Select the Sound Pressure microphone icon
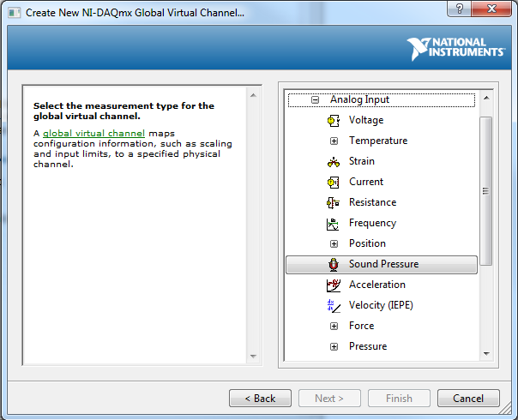 pos(334,264)
